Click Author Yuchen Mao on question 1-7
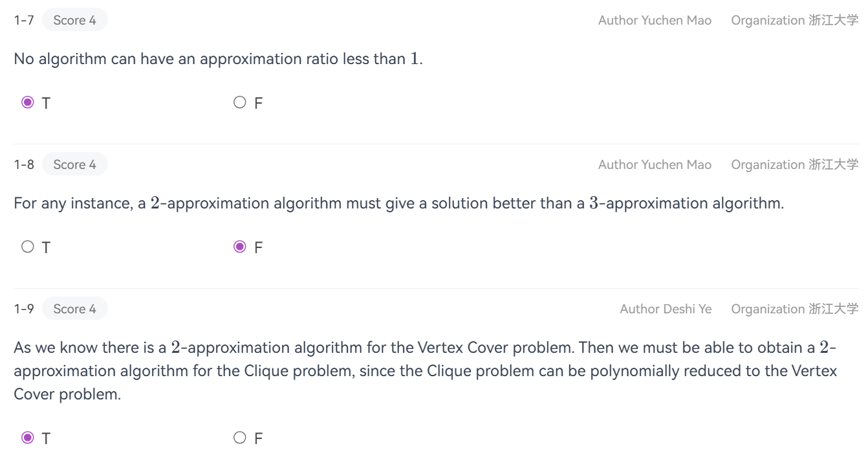Image resolution: width=868 pixels, height=470 pixels. (655, 20)
